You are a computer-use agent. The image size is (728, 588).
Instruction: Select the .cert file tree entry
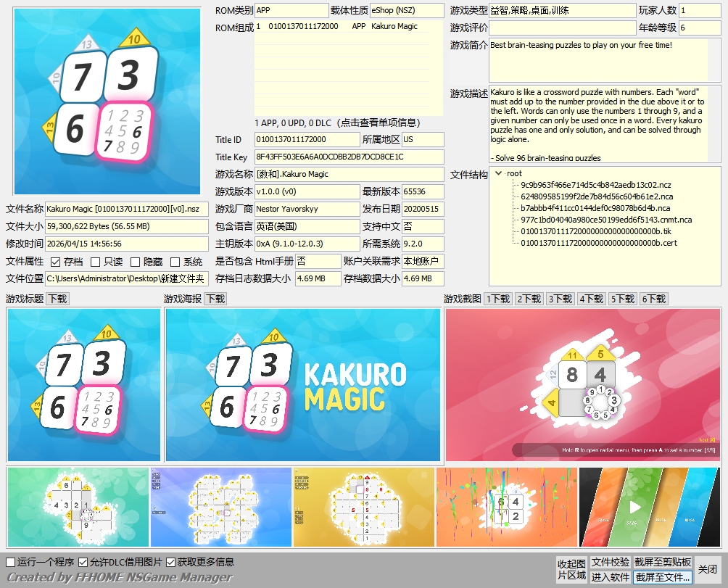point(598,243)
